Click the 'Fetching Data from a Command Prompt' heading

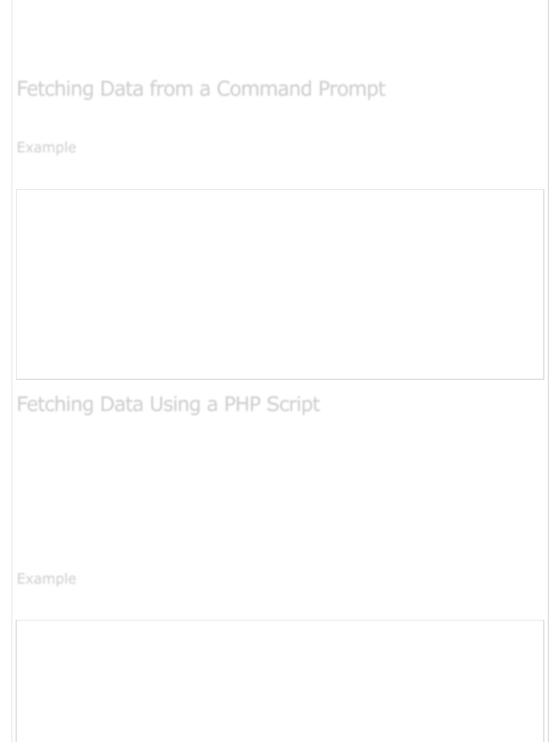[x=201, y=89]
